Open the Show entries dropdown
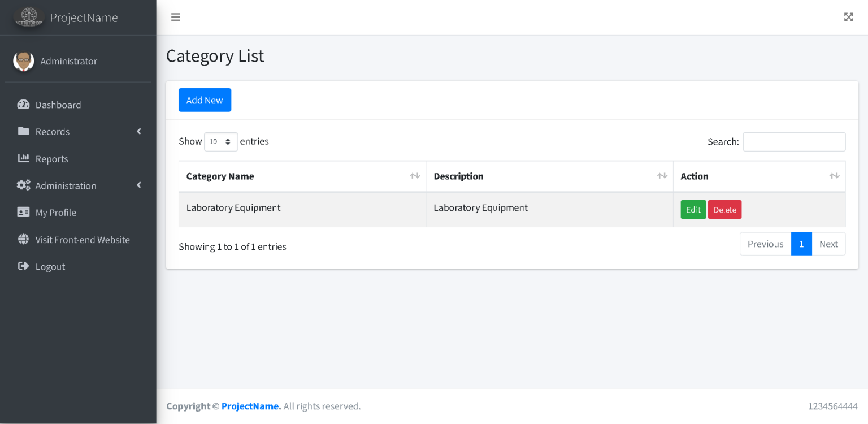Image resolution: width=868 pixels, height=424 pixels. (221, 141)
